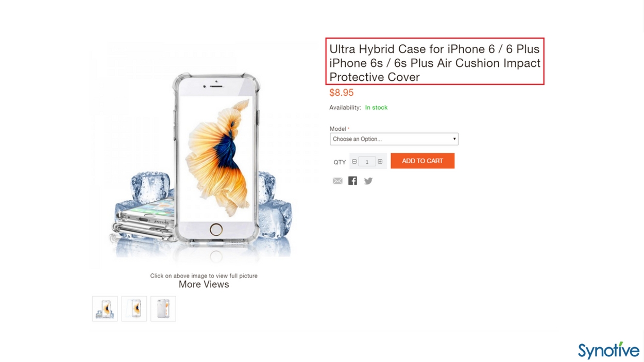
Task: Increase quantity with plus icon
Action: (x=380, y=162)
